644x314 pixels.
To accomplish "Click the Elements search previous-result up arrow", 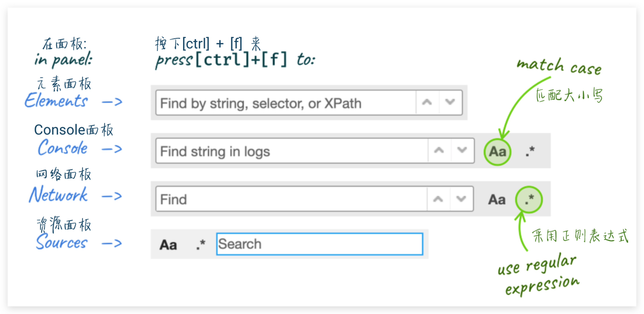I will [427, 103].
